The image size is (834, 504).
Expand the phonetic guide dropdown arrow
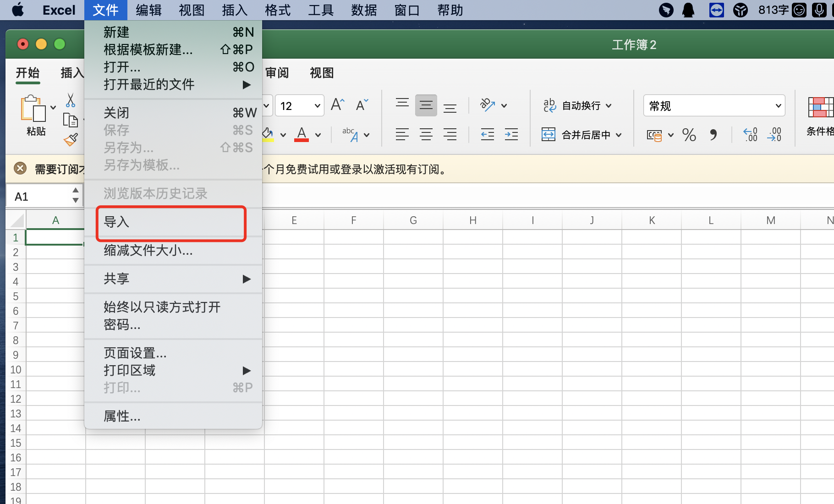point(367,135)
